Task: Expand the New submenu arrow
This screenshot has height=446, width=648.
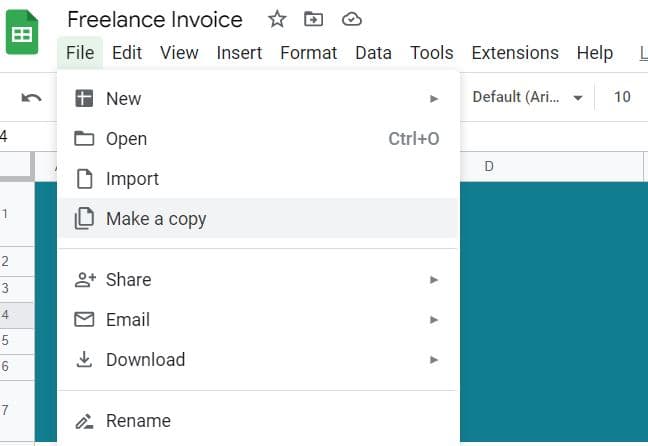Action: click(434, 99)
